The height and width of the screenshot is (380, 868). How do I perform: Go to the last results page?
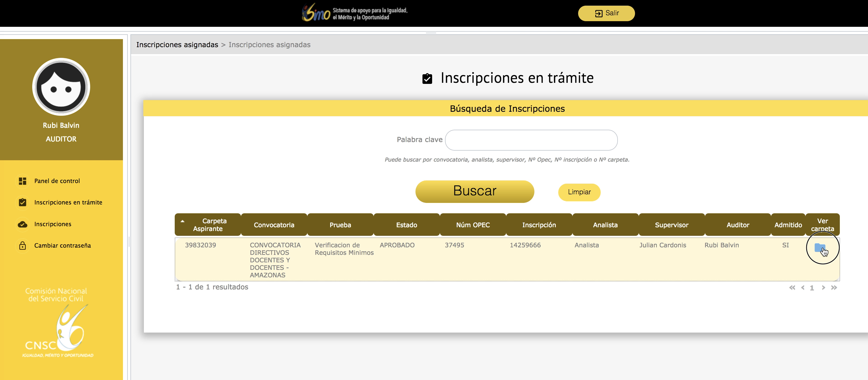pyautogui.click(x=834, y=288)
